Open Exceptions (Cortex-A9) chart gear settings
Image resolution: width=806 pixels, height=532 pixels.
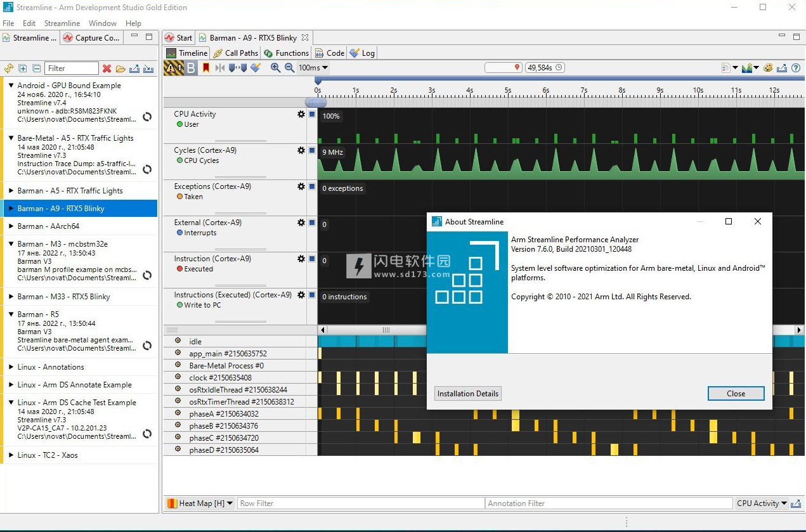301,186
